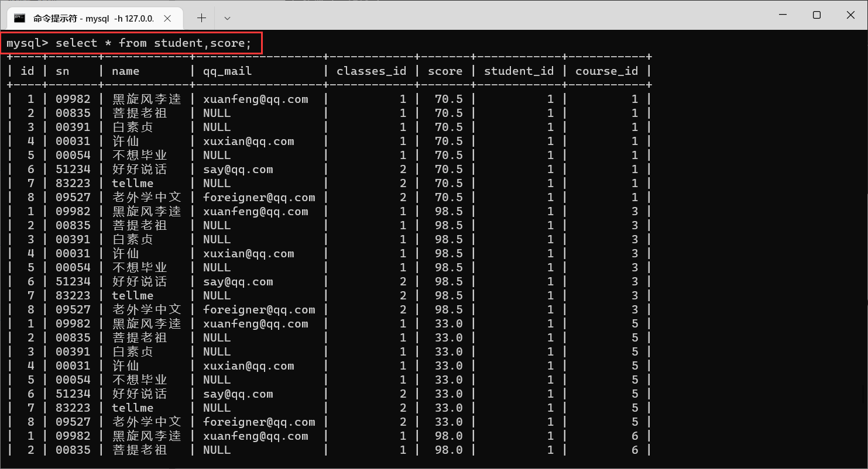868x469 pixels.
Task: Click the 'qq_mail' column header
Action: click(x=228, y=71)
